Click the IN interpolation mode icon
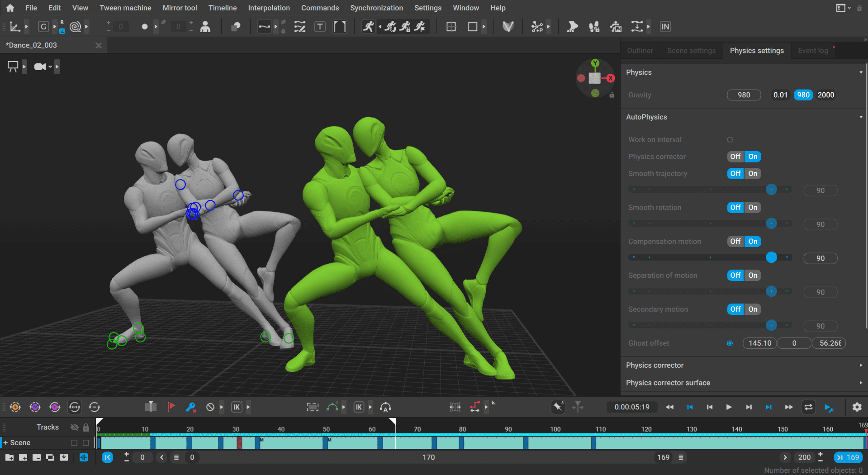This screenshot has height=475, width=868. (665, 26)
